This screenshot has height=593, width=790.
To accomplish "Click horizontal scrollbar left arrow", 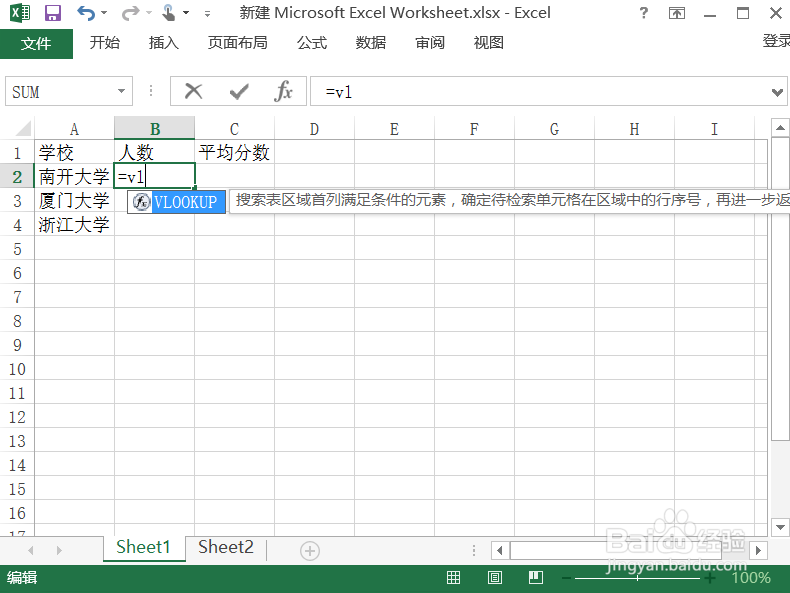I will (x=500, y=551).
